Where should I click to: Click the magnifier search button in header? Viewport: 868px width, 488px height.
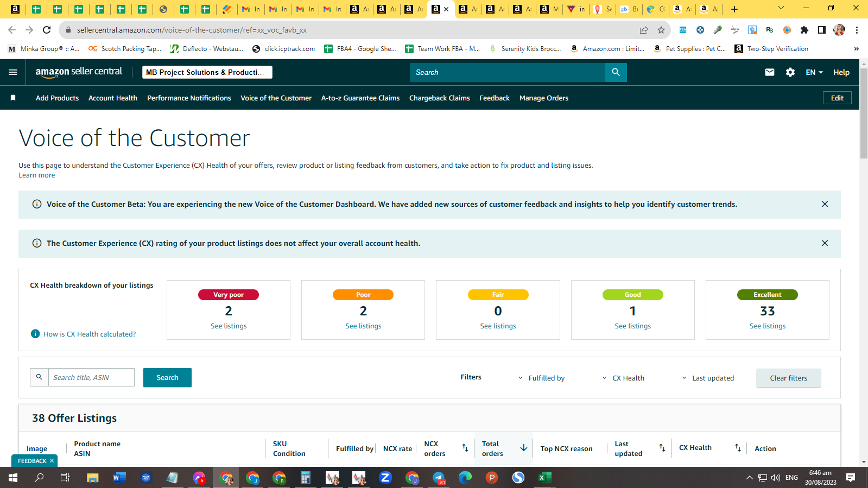coord(616,72)
